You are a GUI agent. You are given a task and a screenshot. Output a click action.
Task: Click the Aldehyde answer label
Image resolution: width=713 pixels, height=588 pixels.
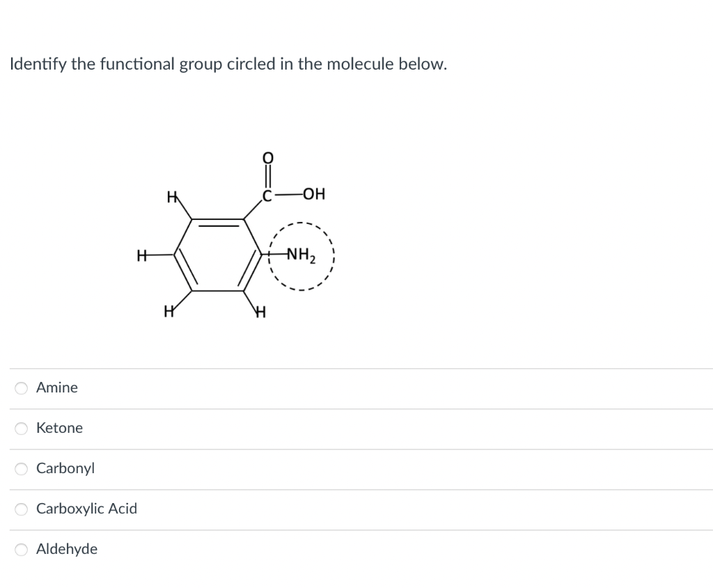67,549
